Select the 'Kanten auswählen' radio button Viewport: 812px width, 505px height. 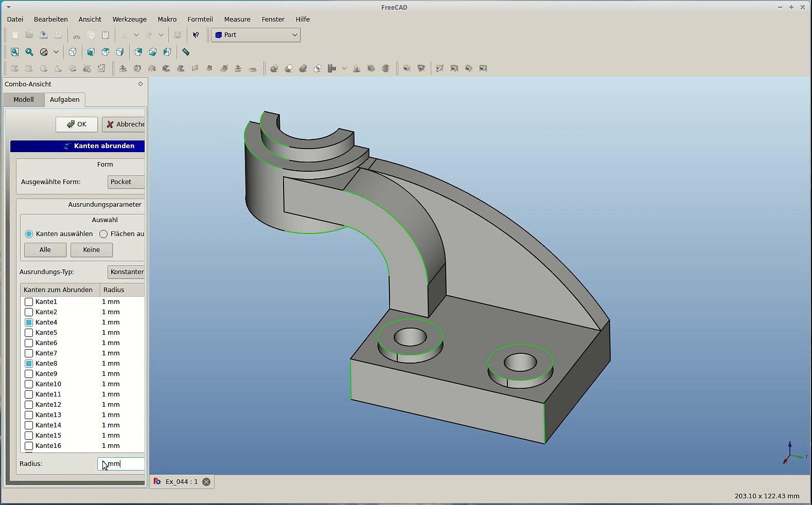pos(29,234)
